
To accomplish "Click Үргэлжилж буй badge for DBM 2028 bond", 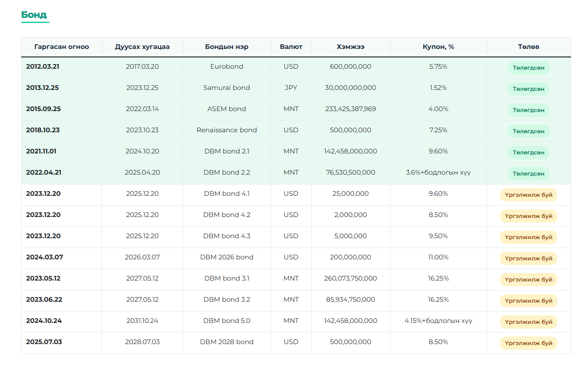I will (x=528, y=343).
